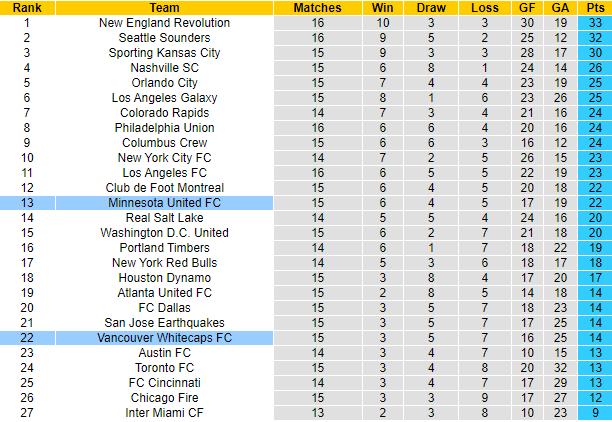Open the Seattle Sounders team page
Image resolution: width=612 pixels, height=422 pixels.
(x=165, y=38)
